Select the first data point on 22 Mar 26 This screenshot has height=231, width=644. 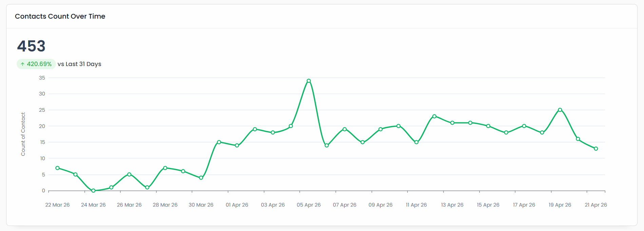(58, 168)
